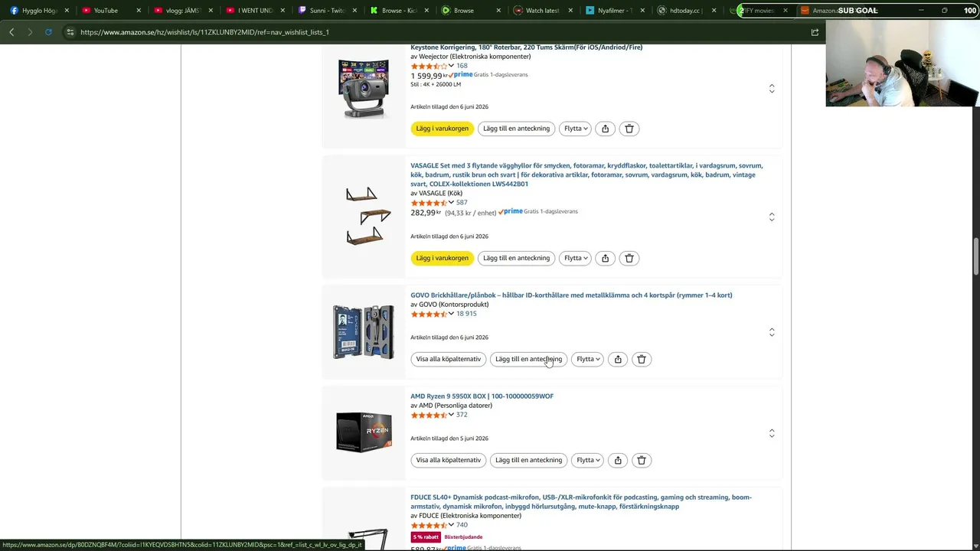Expand the rating breakdown beside 372 reviews
The height and width of the screenshot is (551, 980).
point(451,415)
